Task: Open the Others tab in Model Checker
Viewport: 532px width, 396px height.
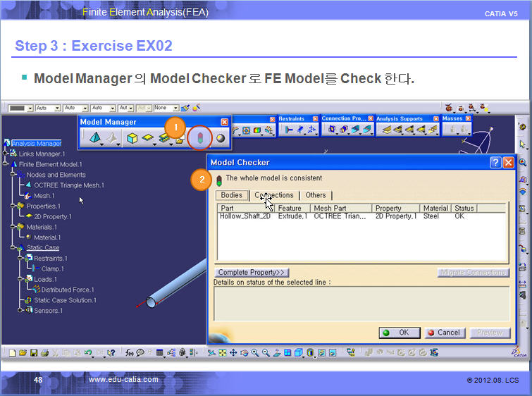Action: pos(316,195)
